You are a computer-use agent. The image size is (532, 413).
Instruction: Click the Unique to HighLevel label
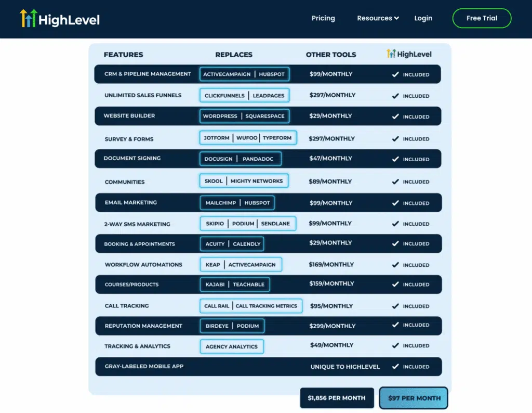345,367
